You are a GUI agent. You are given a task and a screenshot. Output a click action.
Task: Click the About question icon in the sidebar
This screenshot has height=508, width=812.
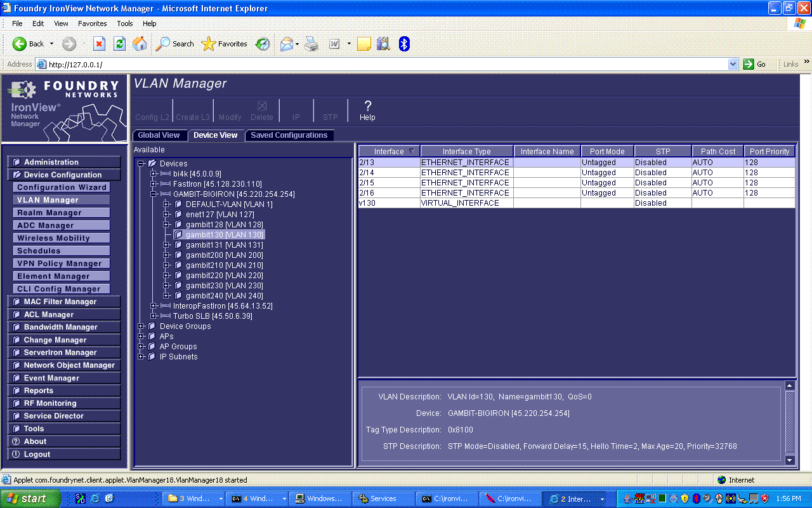coord(16,441)
